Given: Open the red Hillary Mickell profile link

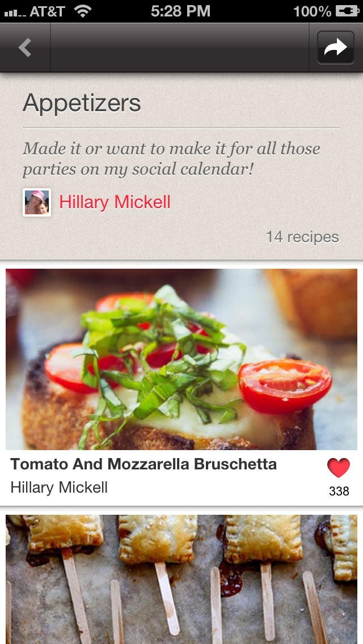Looking at the screenshot, I should [x=115, y=202].
